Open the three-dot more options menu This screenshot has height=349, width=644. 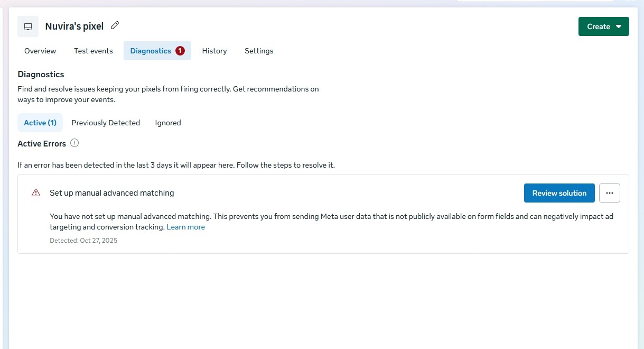[609, 193]
